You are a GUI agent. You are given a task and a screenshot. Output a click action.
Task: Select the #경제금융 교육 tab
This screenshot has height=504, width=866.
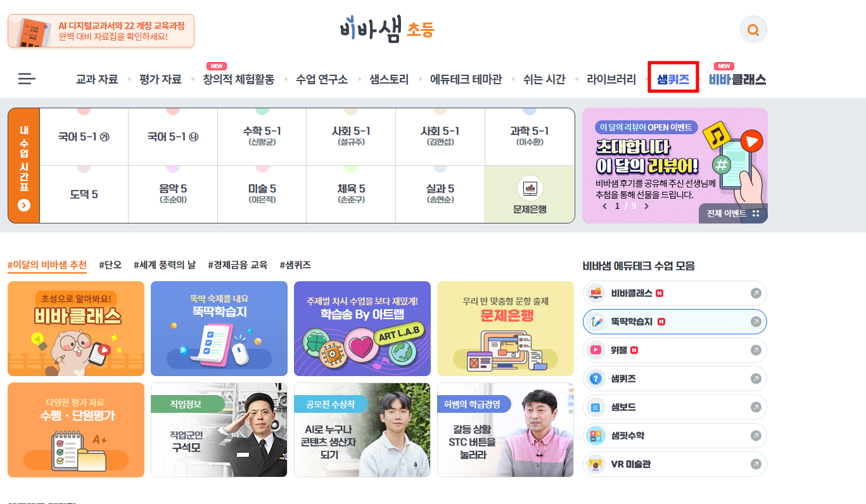(238, 265)
